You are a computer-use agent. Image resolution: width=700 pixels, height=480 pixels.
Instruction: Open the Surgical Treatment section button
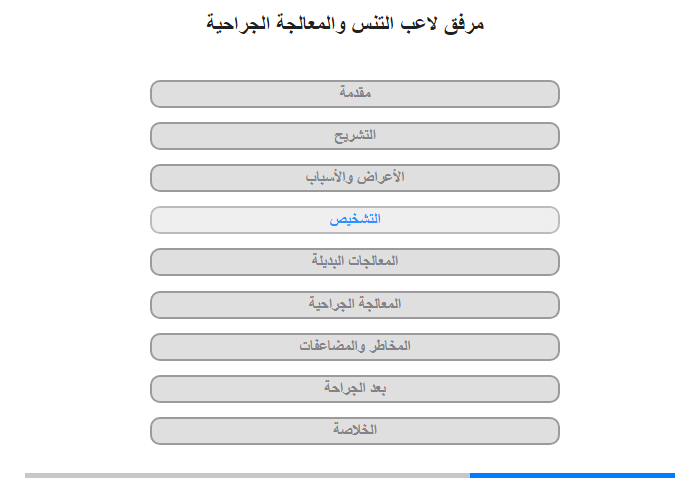[355, 305]
